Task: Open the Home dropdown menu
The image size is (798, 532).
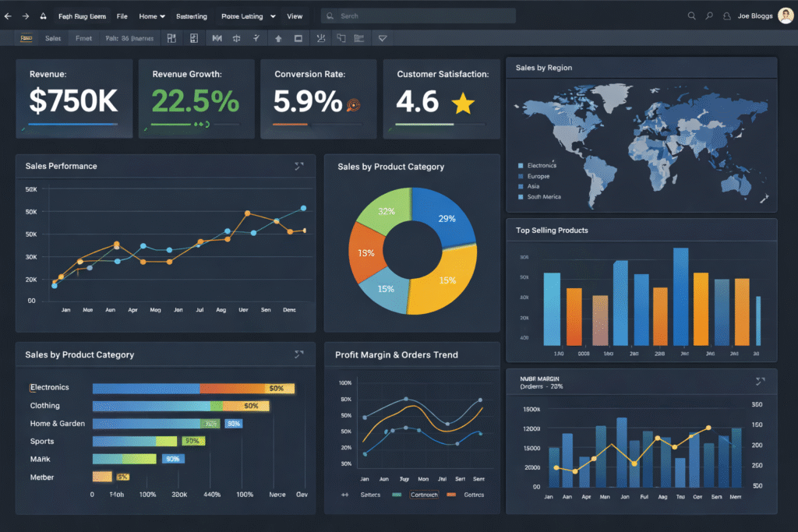Action: coord(151,16)
